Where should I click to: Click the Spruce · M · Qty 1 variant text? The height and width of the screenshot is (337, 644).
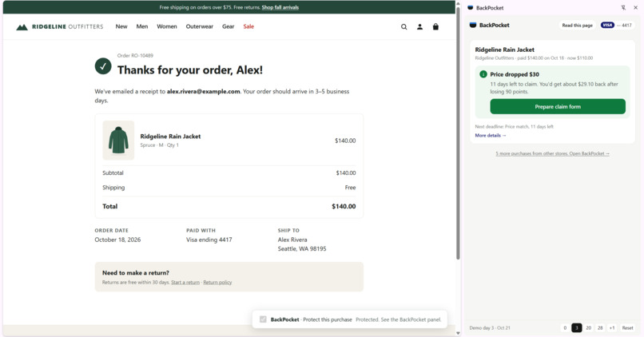(159, 145)
